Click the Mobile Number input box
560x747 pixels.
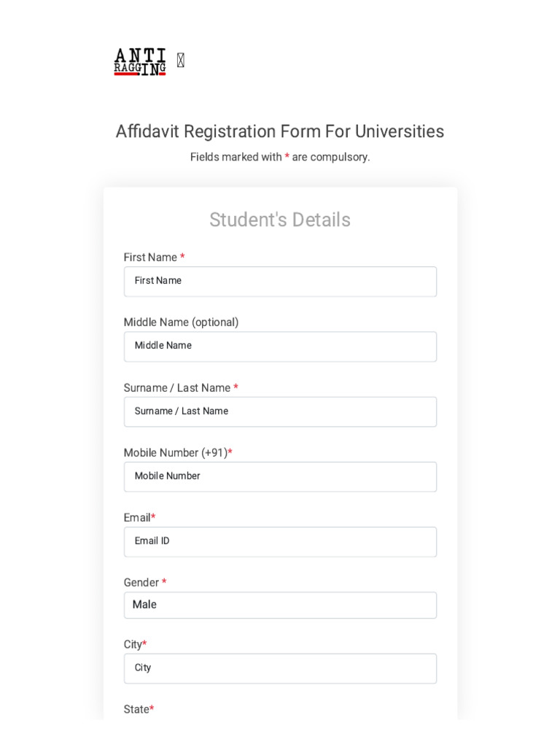[x=280, y=476]
